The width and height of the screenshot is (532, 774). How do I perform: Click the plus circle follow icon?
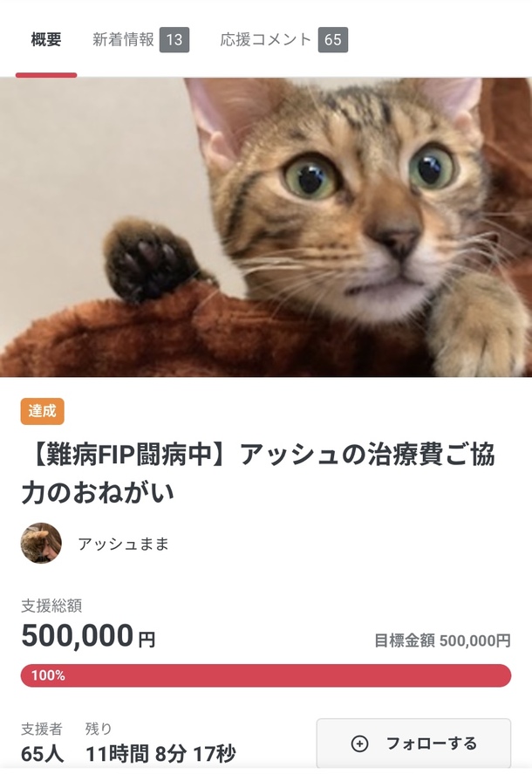[359, 743]
